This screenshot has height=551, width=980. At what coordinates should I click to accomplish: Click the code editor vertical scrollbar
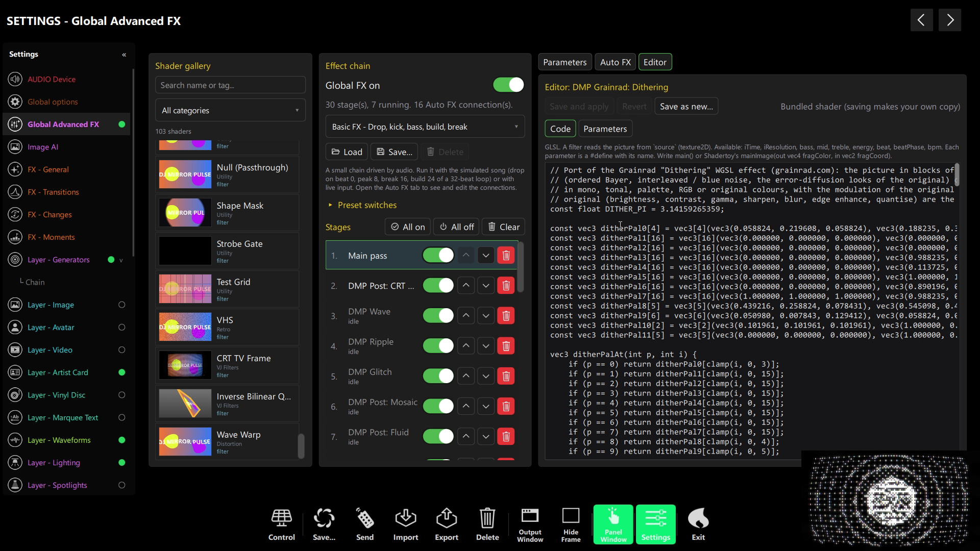click(x=957, y=175)
